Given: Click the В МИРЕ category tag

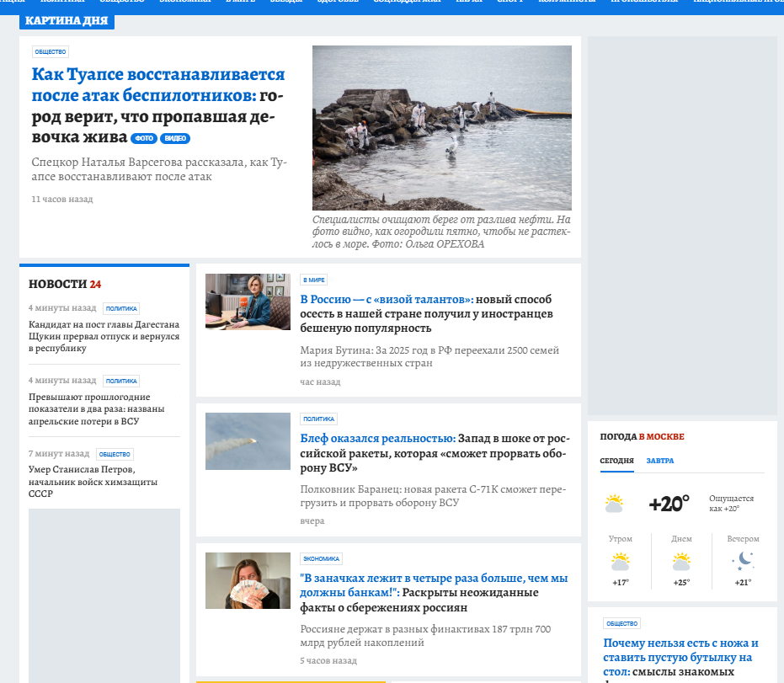Looking at the screenshot, I should pos(314,280).
